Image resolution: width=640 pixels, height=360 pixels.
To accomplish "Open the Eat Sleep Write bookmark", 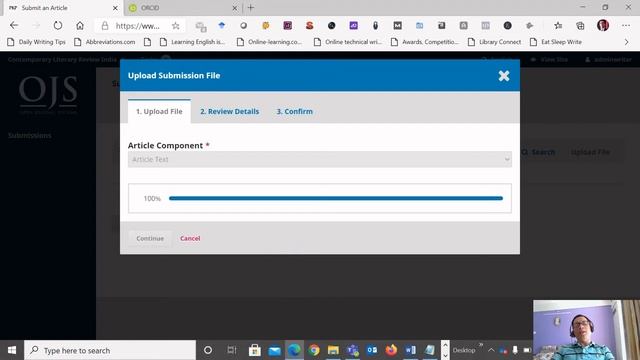I will point(556,42).
